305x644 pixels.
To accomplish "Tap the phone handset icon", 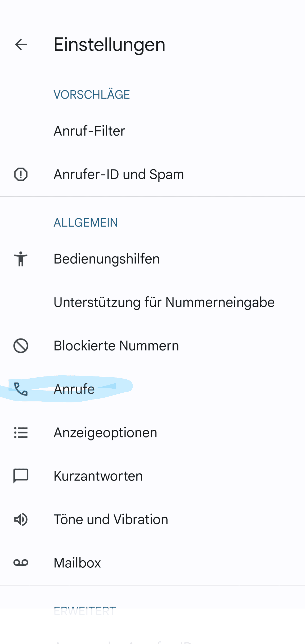I will 21,389.
